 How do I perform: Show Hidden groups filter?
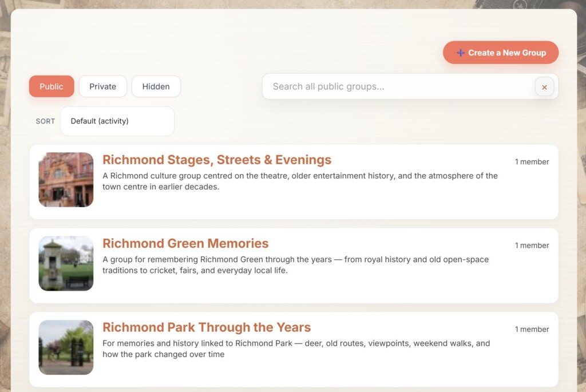point(156,86)
